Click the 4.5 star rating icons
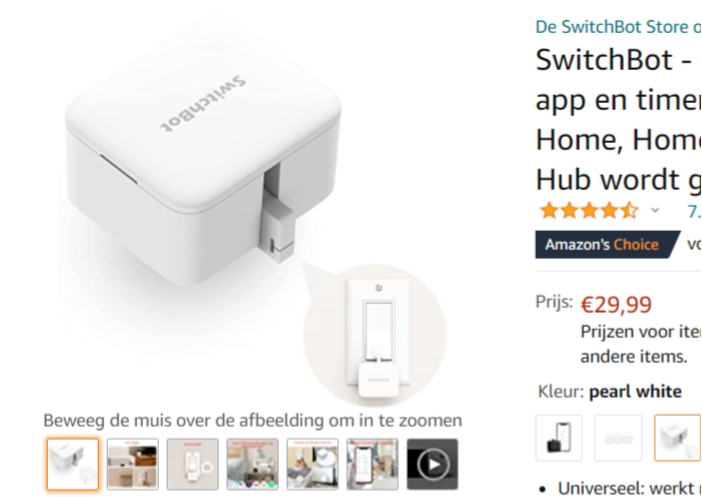This screenshot has height=497, width=702. [589, 210]
